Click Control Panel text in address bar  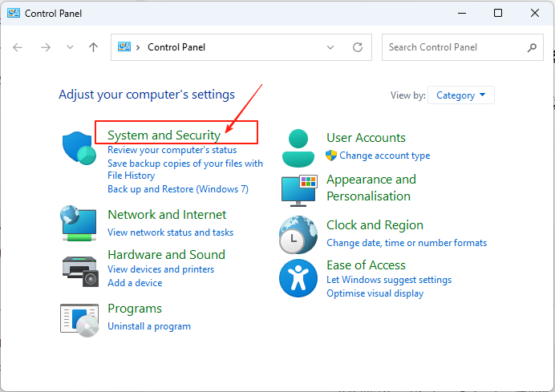click(x=176, y=47)
